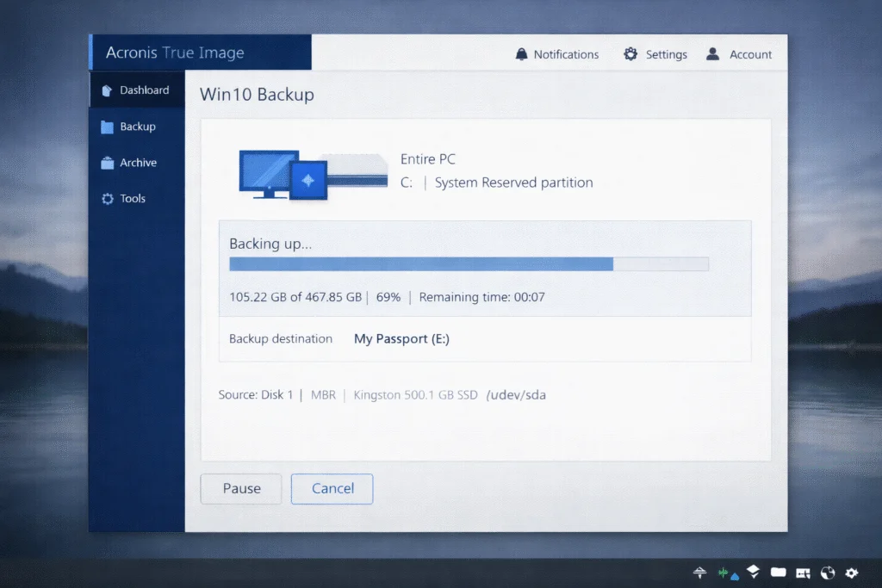The image size is (882, 588).
Task: Click Source: Disk 1 details text
Action: pyautogui.click(x=256, y=394)
